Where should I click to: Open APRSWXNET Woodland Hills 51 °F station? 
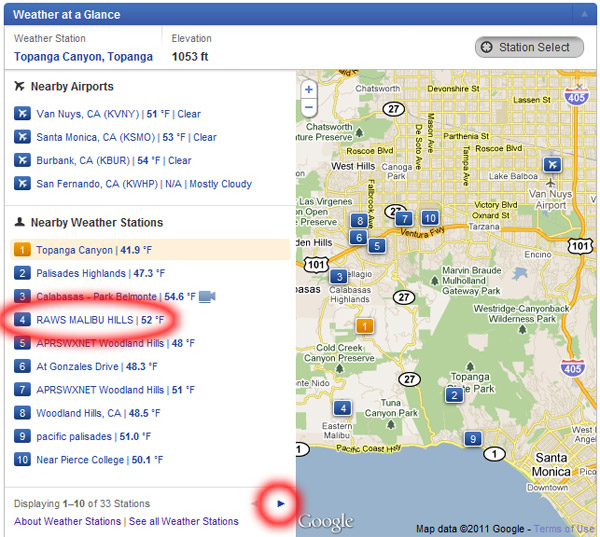(115, 390)
